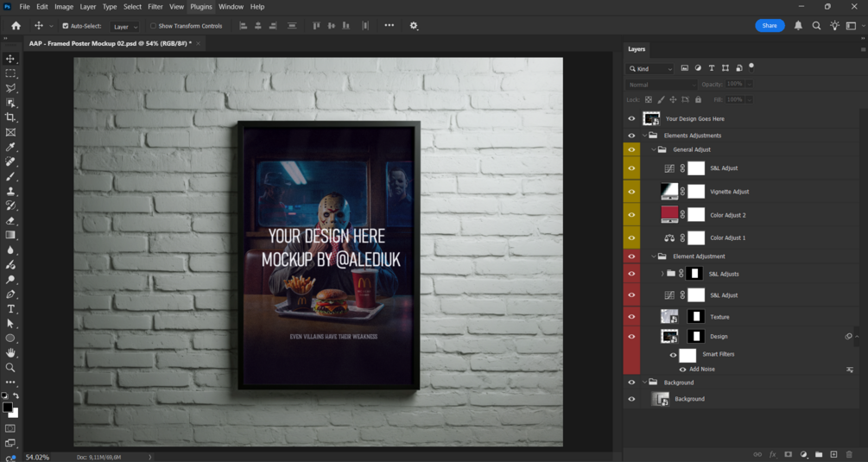Select the Path Selection tool
This screenshot has width=868, height=462.
pyautogui.click(x=10, y=324)
